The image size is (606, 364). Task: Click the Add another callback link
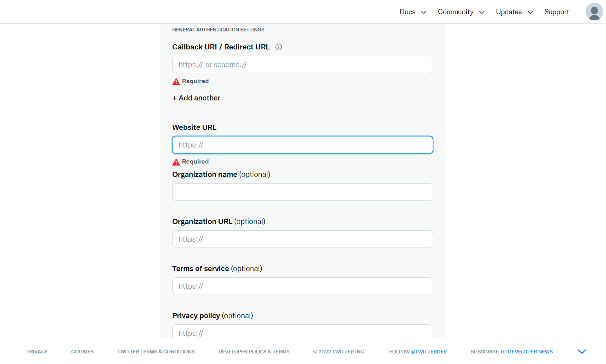pyautogui.click(x=196, y=98)
